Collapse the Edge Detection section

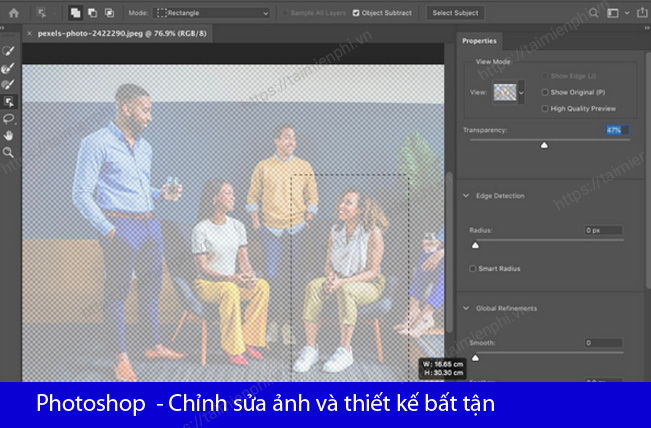(466, 196)
